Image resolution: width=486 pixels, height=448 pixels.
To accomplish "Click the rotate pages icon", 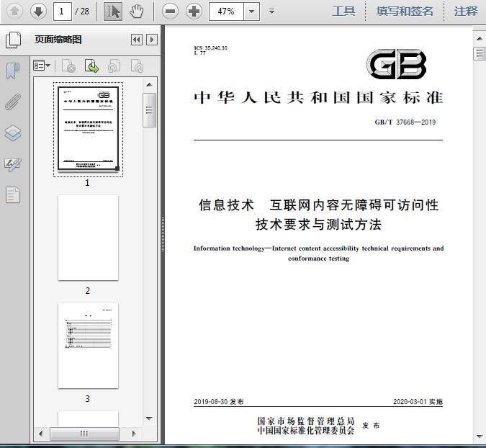I will (x=114, y=66).
